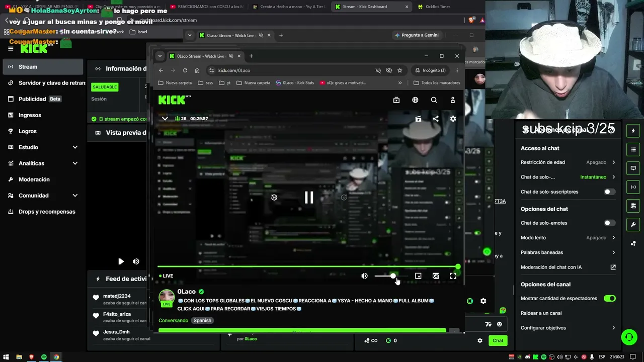Open the headset support chat button
Screen dimensions: 644x362
tap(629, 337)
